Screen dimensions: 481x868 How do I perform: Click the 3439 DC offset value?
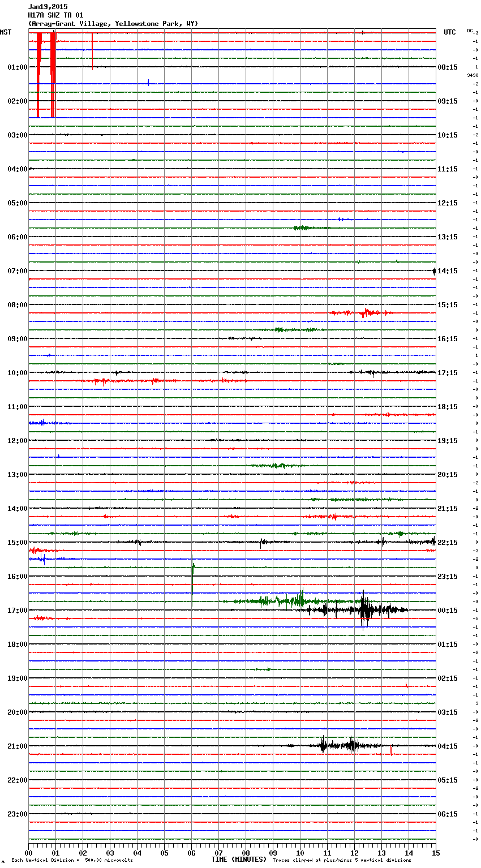tap(473, 75)
